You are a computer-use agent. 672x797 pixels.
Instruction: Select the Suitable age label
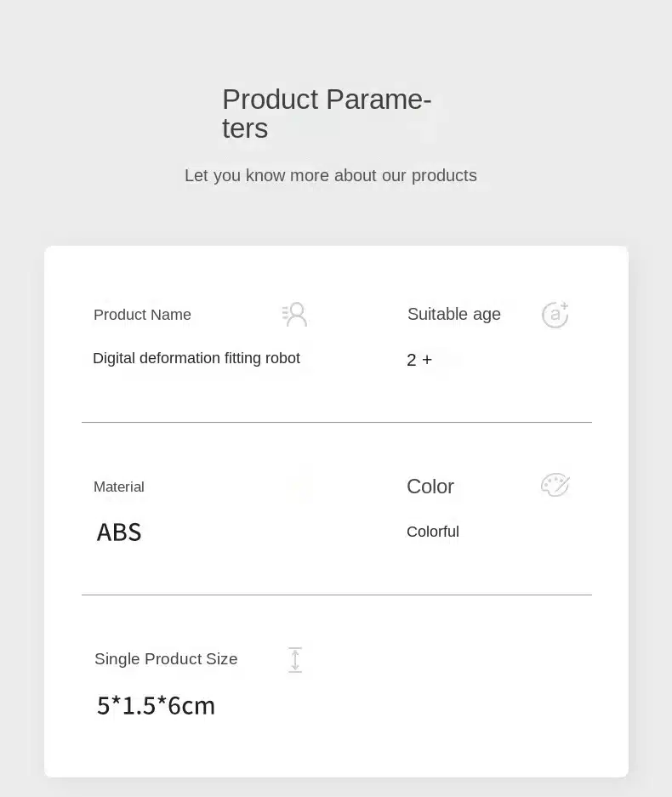(454, 314)
